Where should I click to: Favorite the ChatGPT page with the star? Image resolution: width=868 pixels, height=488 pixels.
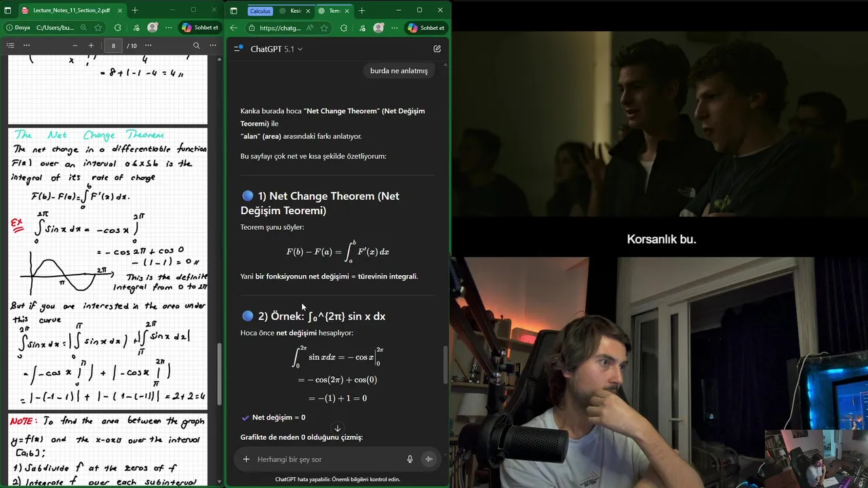(x=324, y=28)
